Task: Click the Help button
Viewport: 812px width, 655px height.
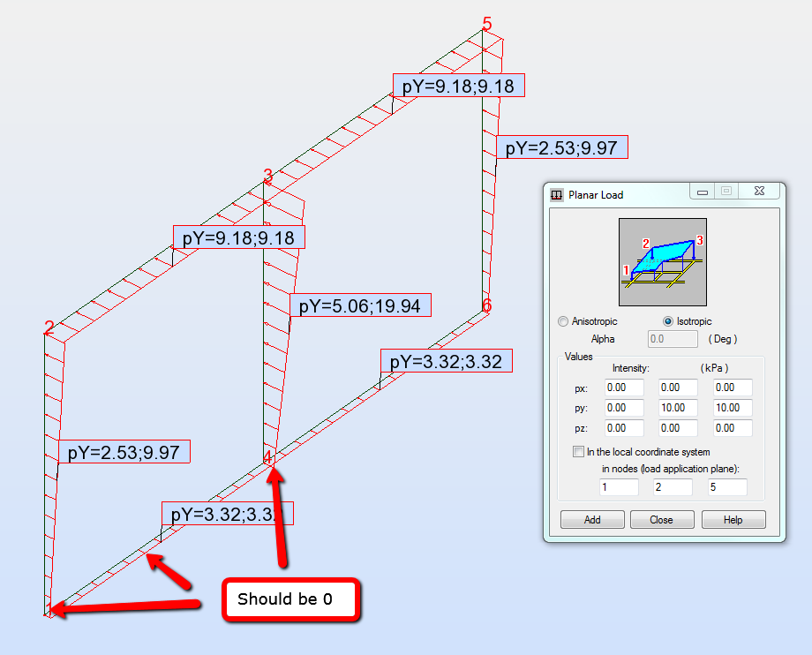Action: (733, 519)
